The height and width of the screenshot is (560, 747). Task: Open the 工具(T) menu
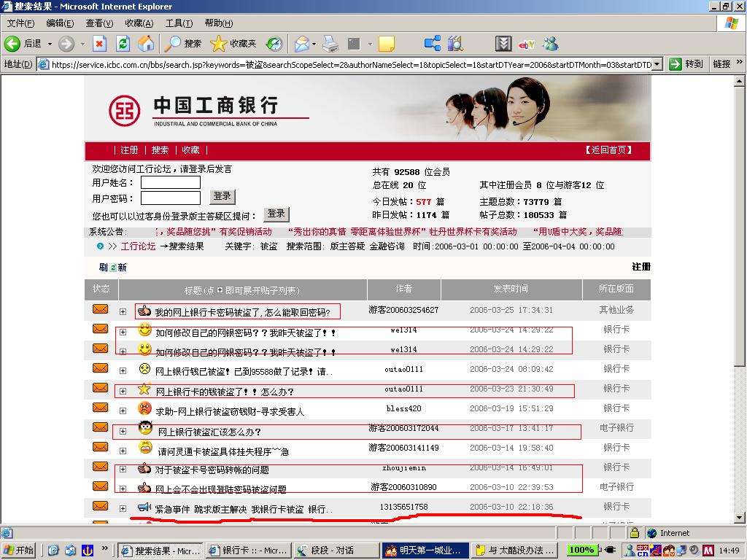click(x=179, y=23)
